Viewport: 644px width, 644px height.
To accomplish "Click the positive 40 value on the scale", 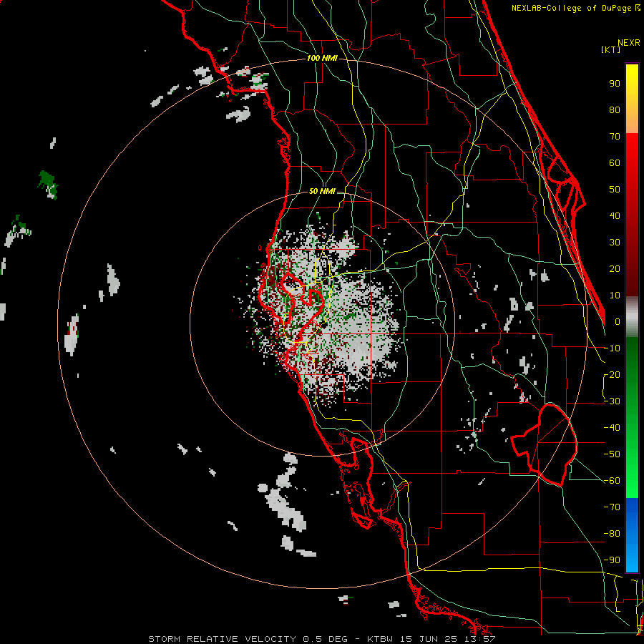I will [x=615, y=215].
